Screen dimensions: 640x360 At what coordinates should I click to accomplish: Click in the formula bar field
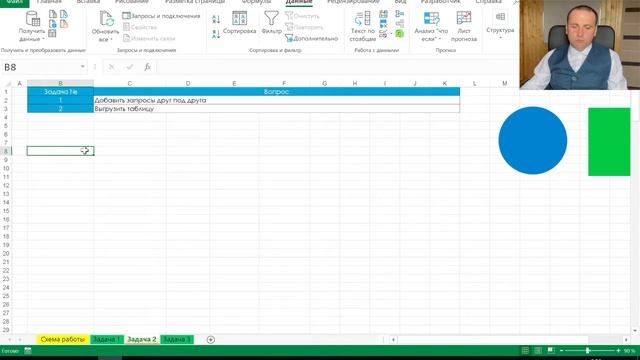click(337, 67)
